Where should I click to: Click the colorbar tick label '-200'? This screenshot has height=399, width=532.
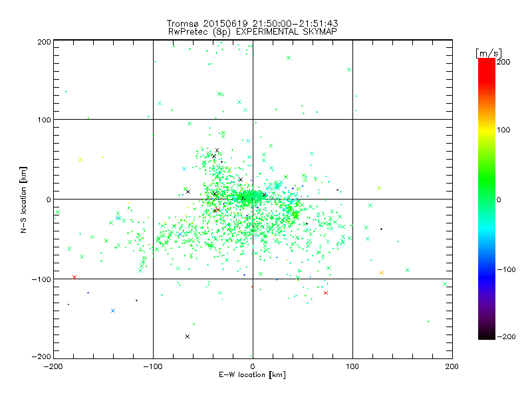point(507,336)
